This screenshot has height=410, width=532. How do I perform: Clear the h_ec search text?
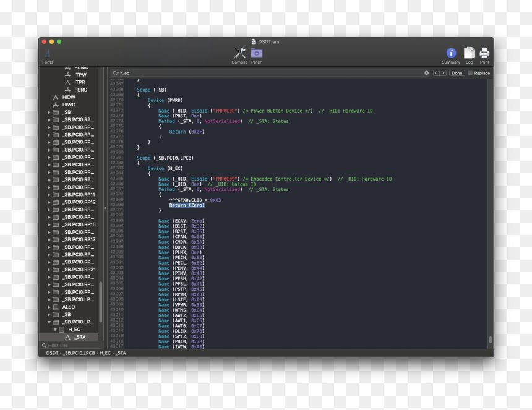coord(426,73)
